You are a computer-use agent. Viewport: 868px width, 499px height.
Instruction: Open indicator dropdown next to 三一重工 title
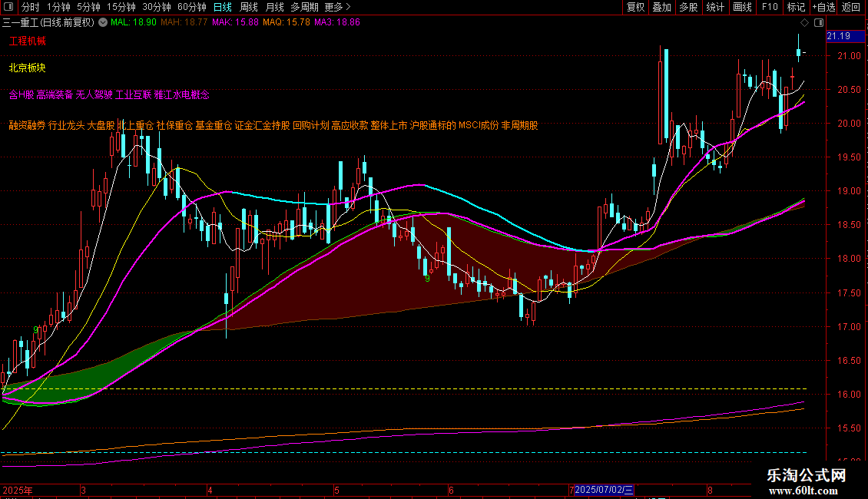coord(103,22)
